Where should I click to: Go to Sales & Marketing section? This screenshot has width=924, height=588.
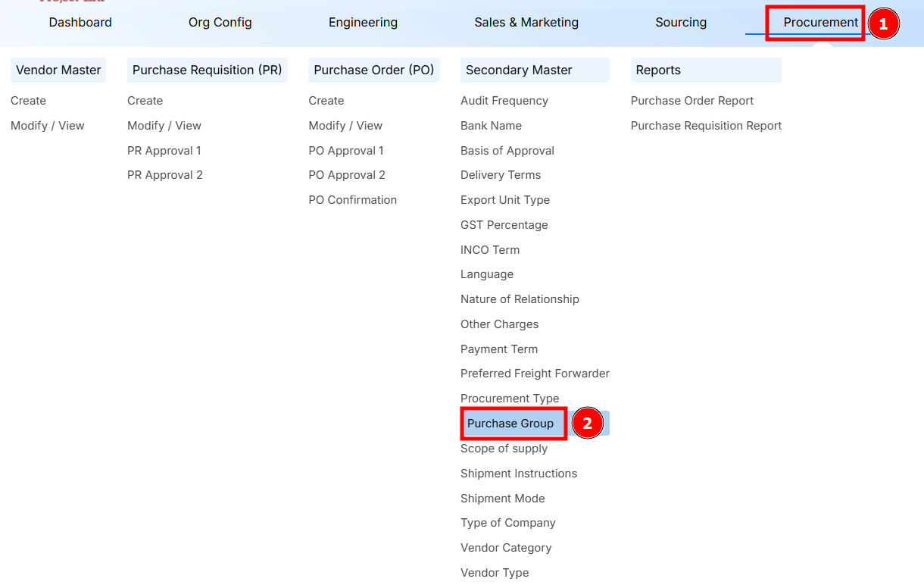[526, 22]
